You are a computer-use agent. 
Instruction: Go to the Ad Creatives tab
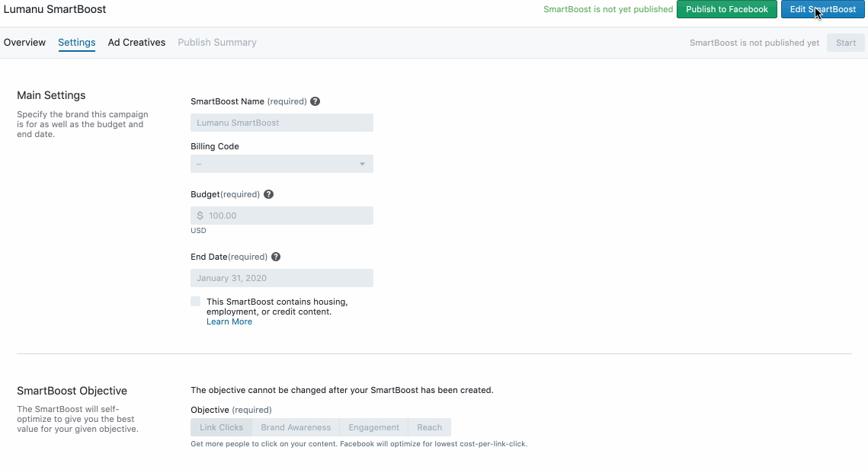tap(136, 43)
